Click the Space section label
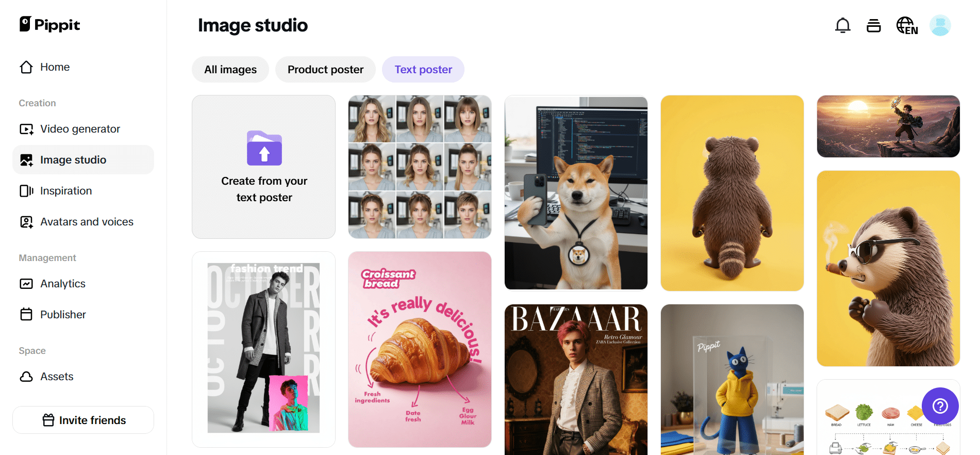 pyautogui.click(x=32, y=351)
